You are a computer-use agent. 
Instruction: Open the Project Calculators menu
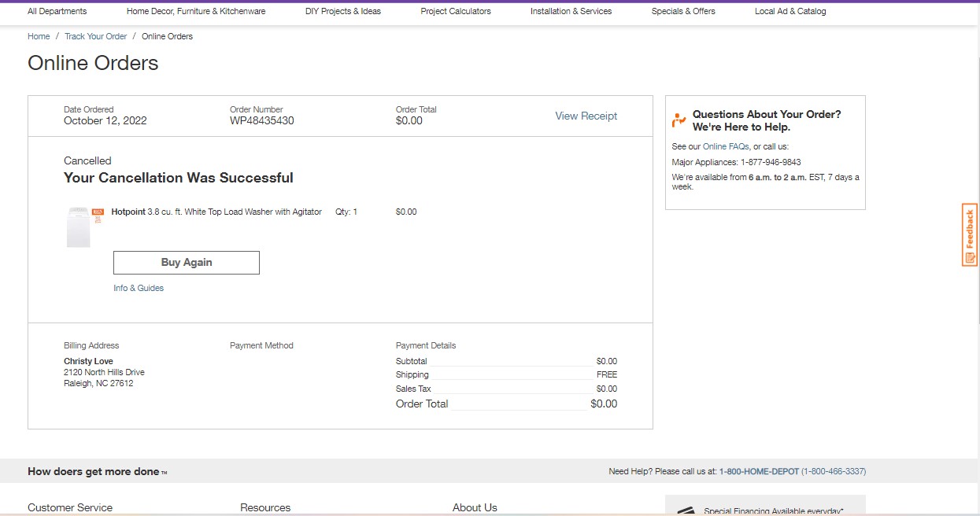point(456,11)
